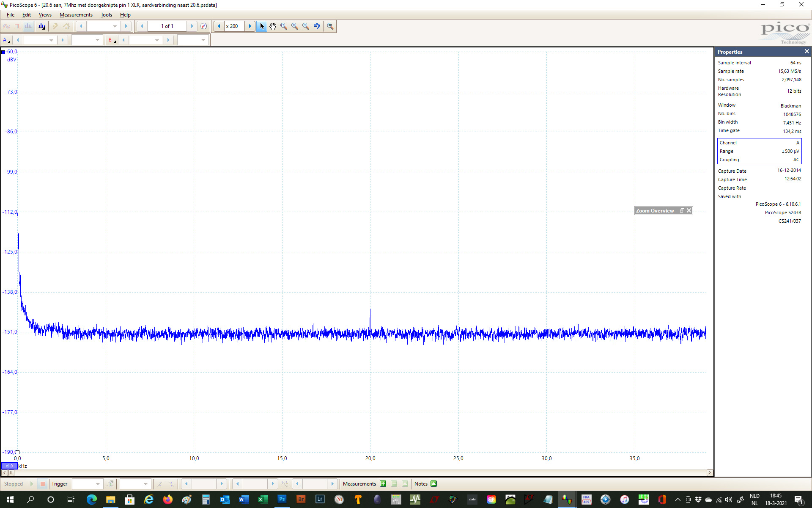
Task: Close the Properties panel
Action: (x=807, y=52)
